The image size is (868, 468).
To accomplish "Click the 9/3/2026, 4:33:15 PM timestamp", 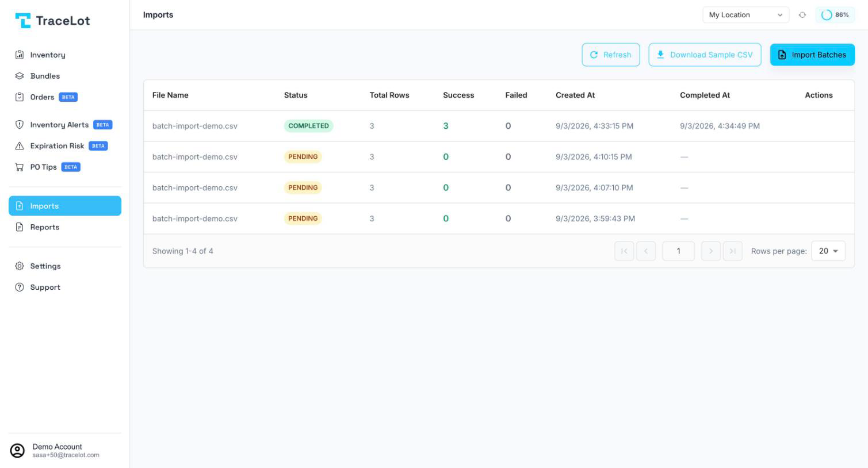I will point(594,126).
